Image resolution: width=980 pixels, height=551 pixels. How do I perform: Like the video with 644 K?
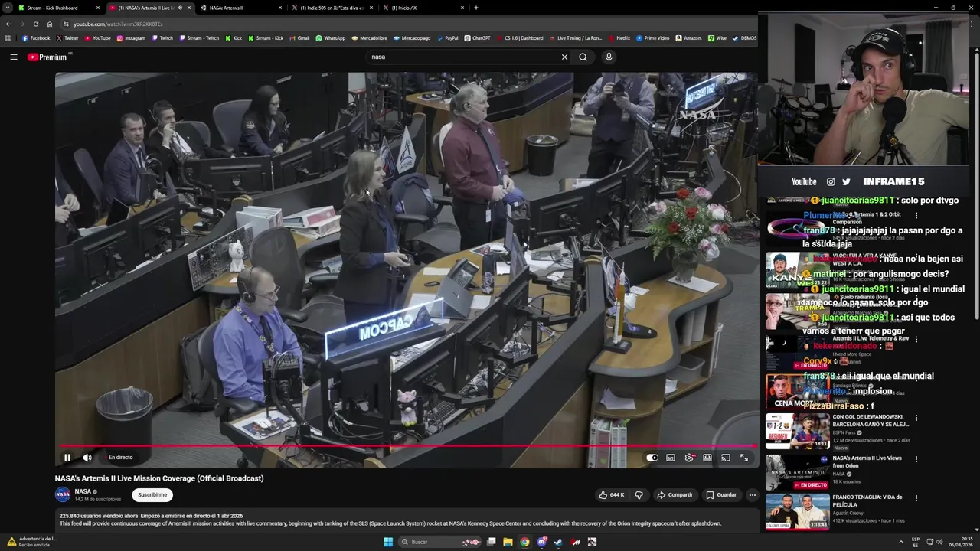click(612, 495)
